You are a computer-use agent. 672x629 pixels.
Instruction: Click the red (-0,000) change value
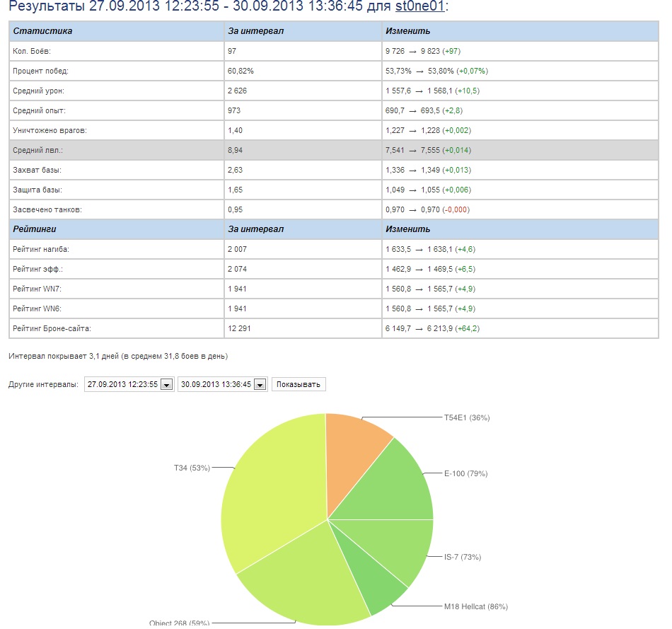[456, 209]
